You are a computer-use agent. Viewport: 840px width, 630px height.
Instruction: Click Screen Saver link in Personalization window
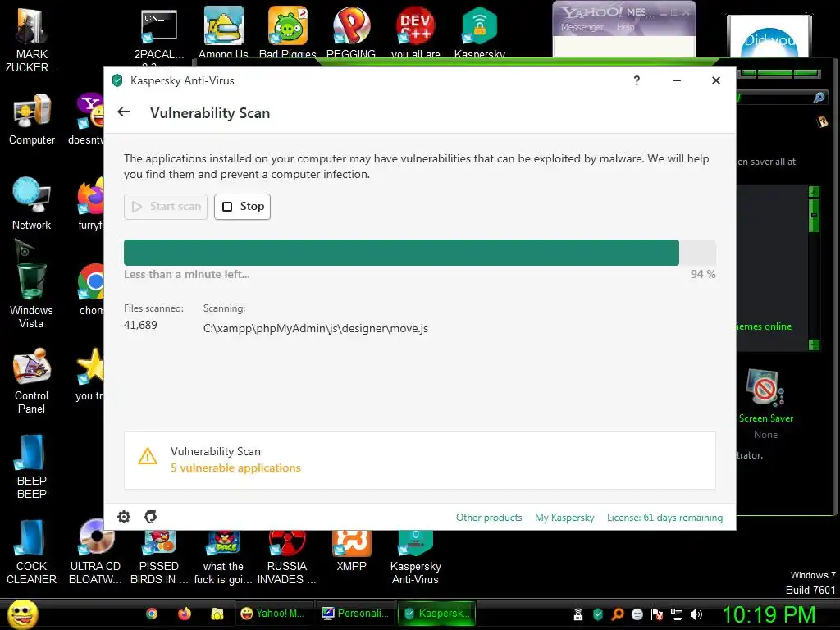[765, 418]
